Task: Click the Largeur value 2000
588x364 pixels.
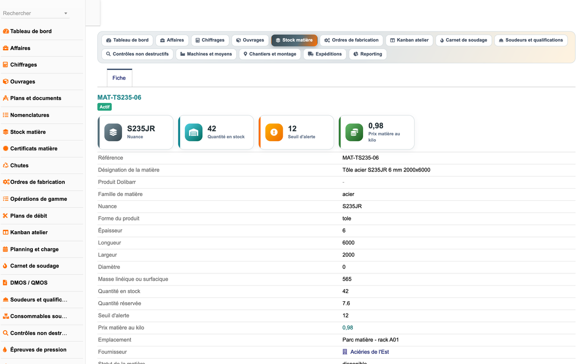Action: [x=348, y=255]
